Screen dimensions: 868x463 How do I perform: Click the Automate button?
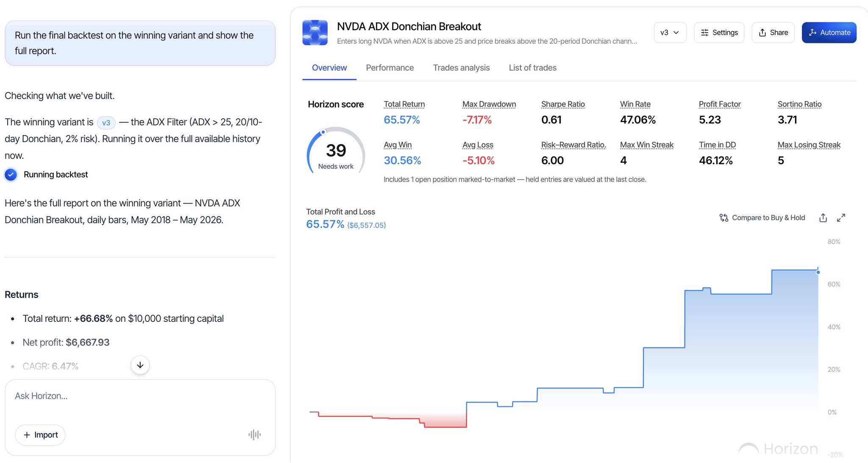tap(829, 33)
